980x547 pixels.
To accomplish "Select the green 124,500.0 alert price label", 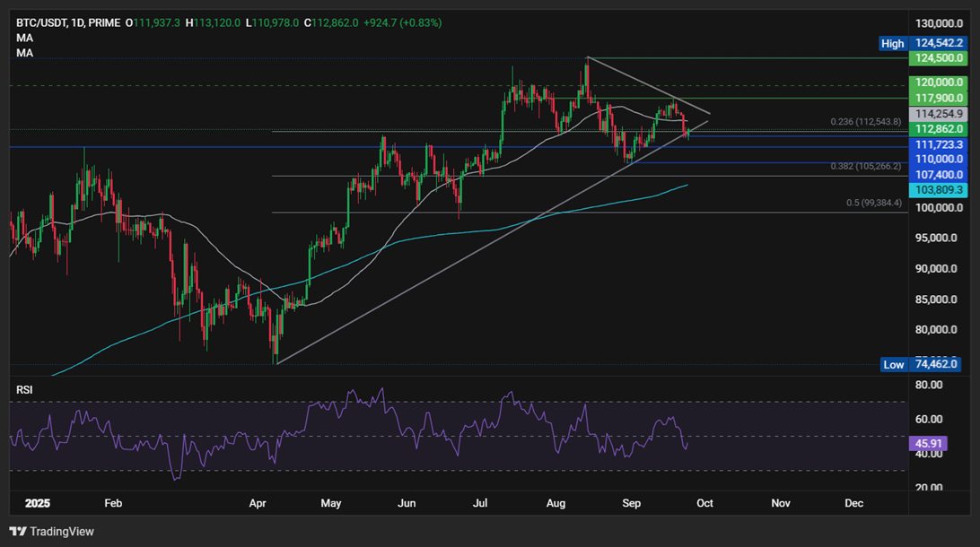I will [x=939, y=56].
